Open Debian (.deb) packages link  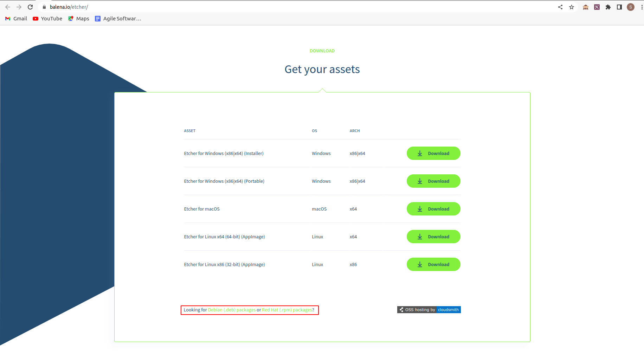tap(232, 310)
